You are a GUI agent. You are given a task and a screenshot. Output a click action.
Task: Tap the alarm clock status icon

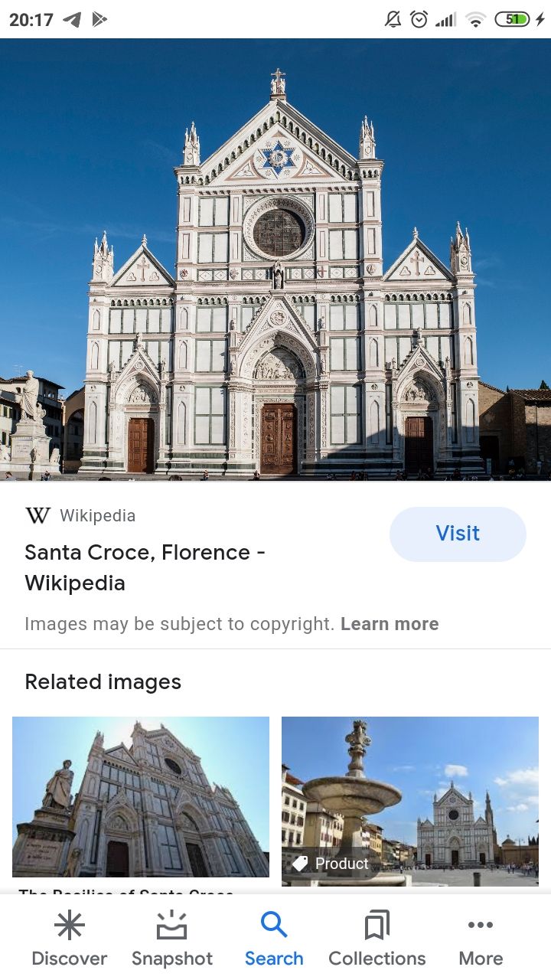[x=419, y=20]
